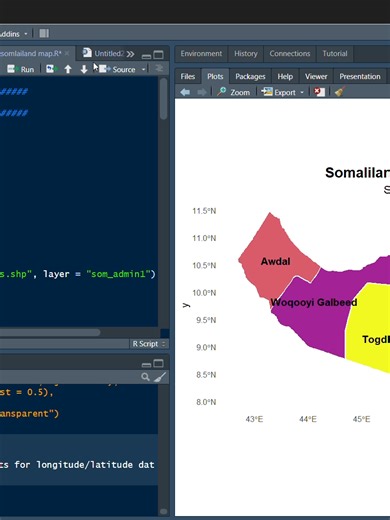Go to previous plot with back arrow
The height and width of the screenshot is (520, 390).
click(x=185, y=92)
